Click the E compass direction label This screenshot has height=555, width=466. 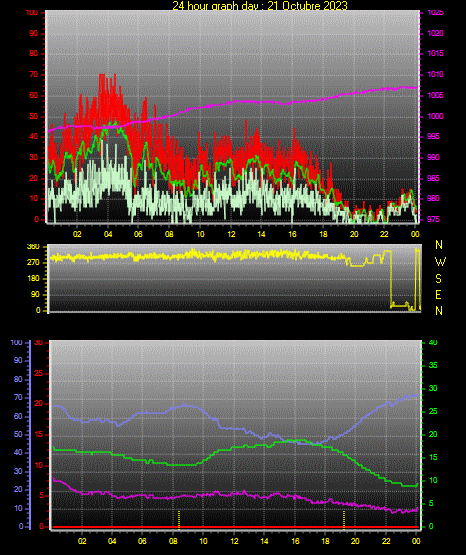pos(438,295)
